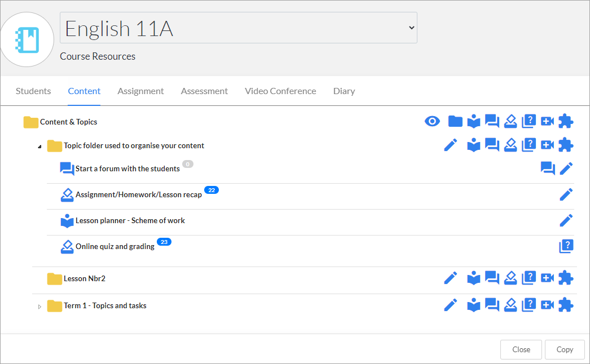The width and height of the screenshot is (590, 364).
Task: Add lesson icon in Term 1 row
Action: click(x=474, y=305)
